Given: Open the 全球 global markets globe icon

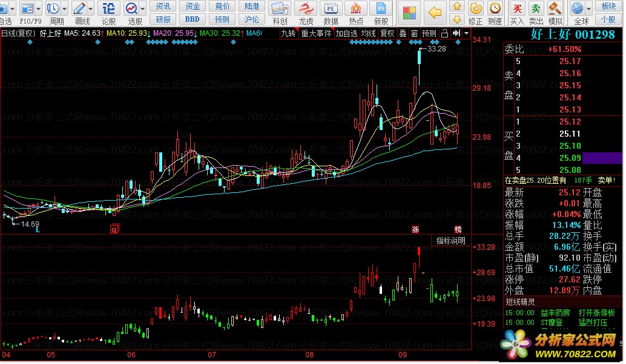Looking at the screenshot, I should point(577,8).
